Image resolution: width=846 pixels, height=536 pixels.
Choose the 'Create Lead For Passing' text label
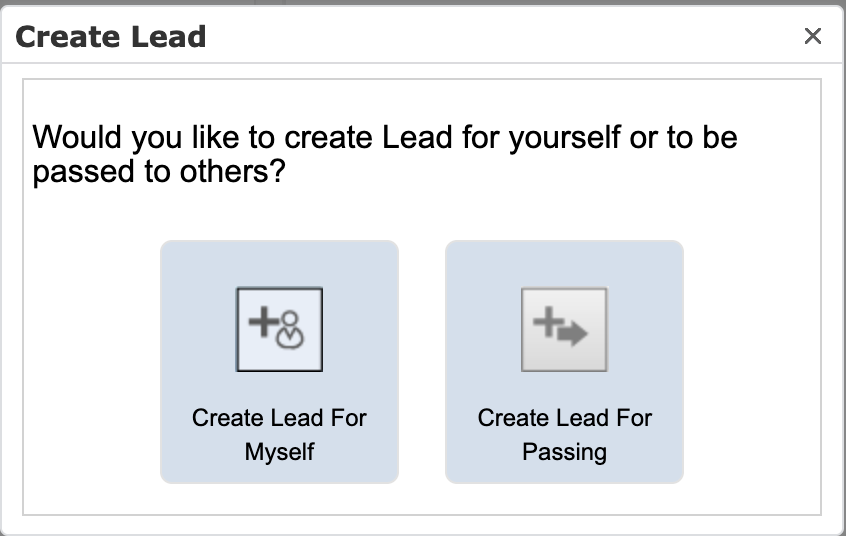[x=564, y=435]
